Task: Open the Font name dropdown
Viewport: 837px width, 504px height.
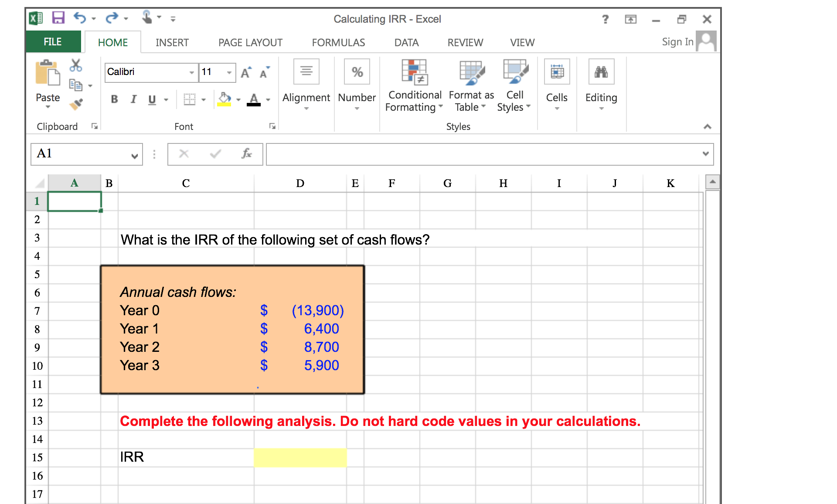Action: point(191,72)
